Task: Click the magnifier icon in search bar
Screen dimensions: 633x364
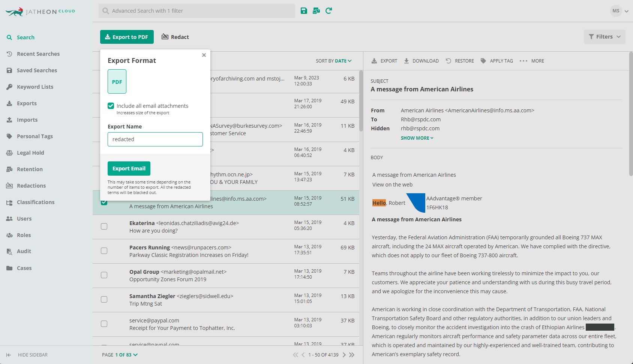Action: click(x=106, y=11)
